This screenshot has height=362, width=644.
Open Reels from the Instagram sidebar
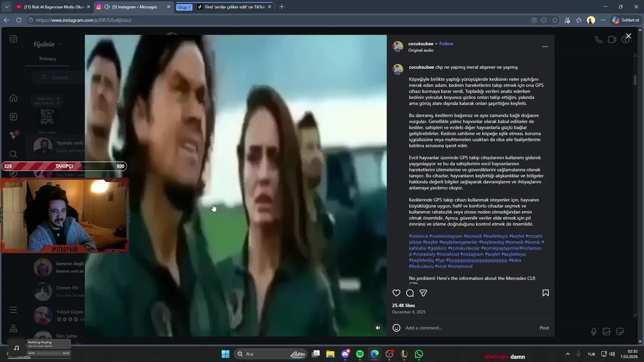pyautogui.click(x=14, y=117)
